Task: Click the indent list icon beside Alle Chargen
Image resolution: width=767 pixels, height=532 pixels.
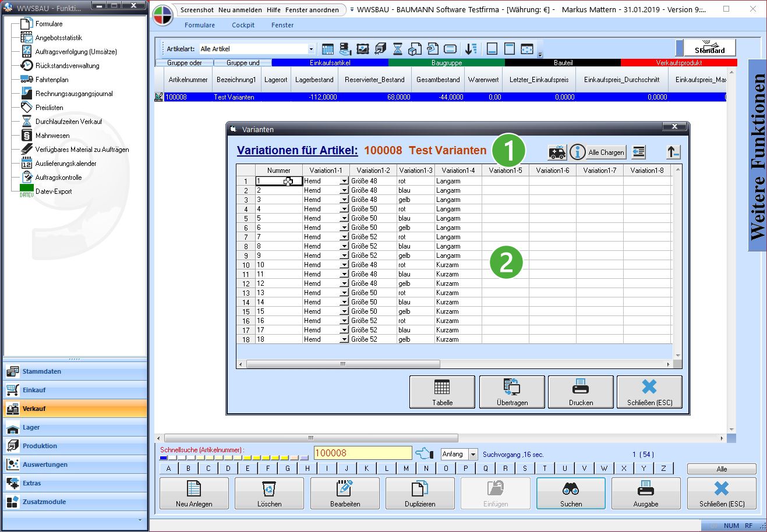Action: (639, 152)
